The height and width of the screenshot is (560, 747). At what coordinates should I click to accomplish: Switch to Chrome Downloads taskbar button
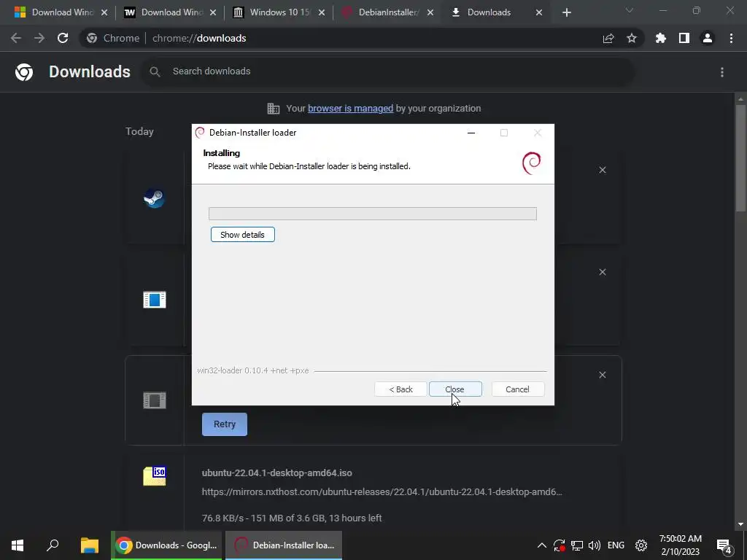[166, 545]
